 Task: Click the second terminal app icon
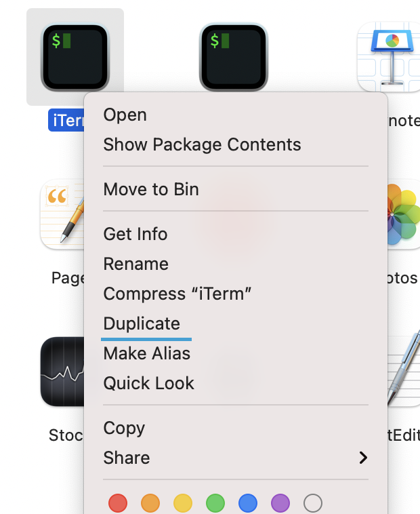(x=234, y=57)
